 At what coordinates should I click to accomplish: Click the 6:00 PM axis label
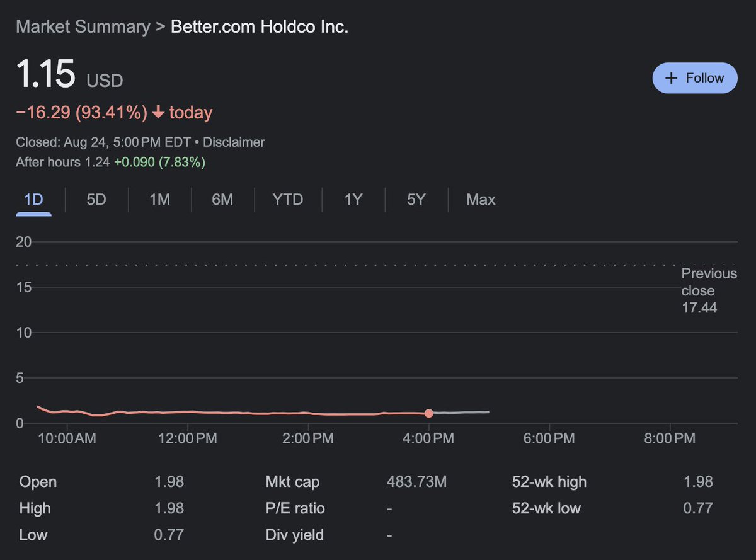[549, 438]
